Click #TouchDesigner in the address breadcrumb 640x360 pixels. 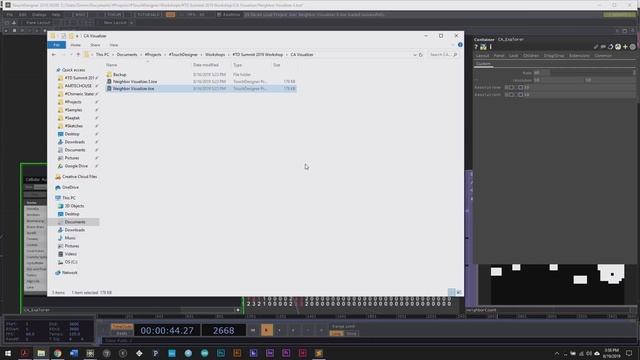pyautogui.click(x=183, y=55)
